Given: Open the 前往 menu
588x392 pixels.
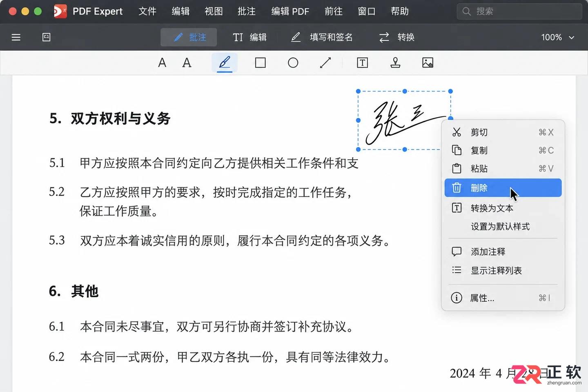Looking at the screenshot, I should tap(334, 11).
